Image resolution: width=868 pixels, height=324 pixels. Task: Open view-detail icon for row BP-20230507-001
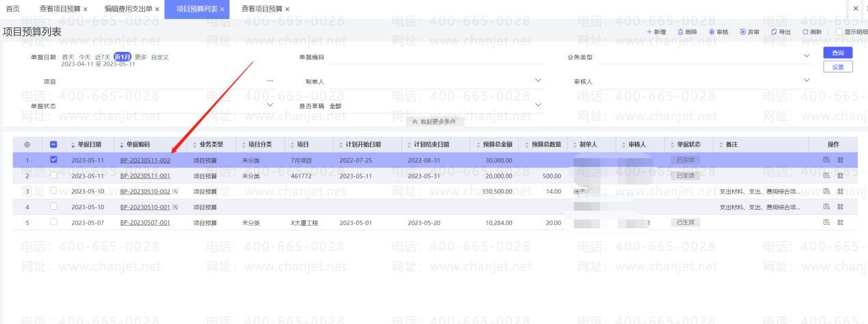pyautogui.click(x=826, y=222)
